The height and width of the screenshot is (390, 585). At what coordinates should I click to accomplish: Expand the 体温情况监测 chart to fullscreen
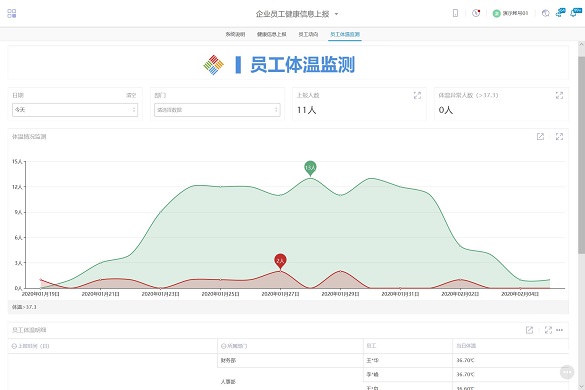pyautogui.click(x=559, y=137)
